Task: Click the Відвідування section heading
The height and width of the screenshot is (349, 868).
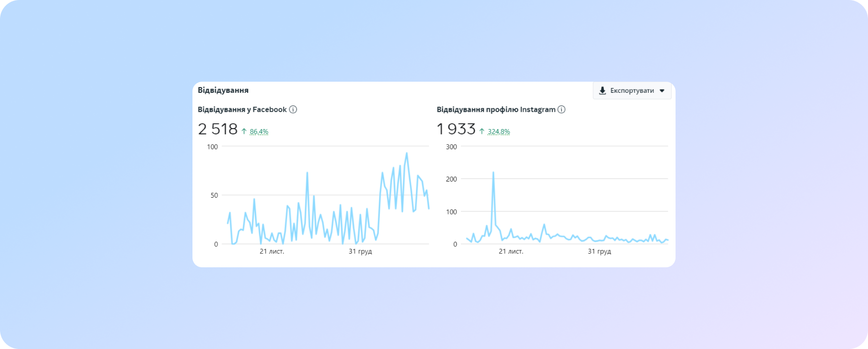Action: pos(223,90)
